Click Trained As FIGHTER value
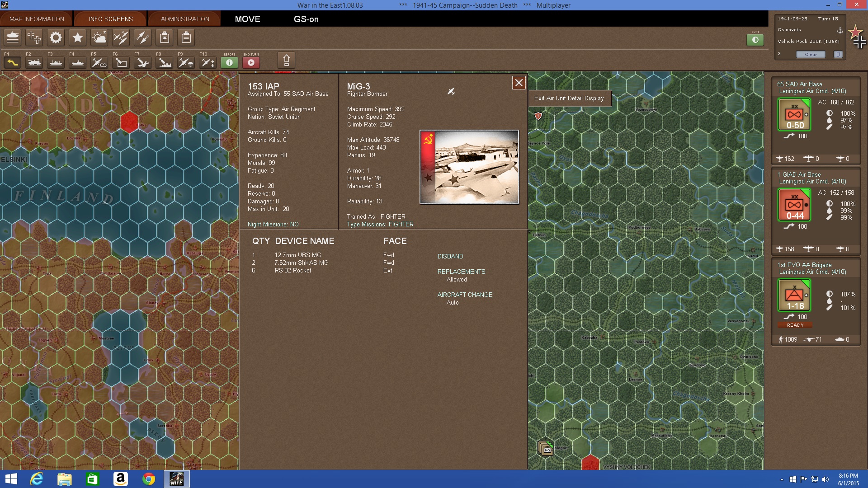 pyautogui.click(x=393, y=216)
